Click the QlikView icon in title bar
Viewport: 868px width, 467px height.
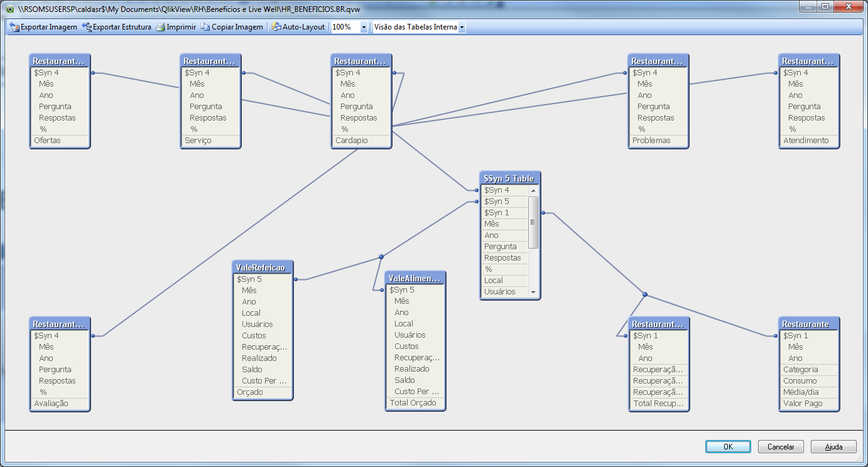pyautogui.click(x=10, y=10)
